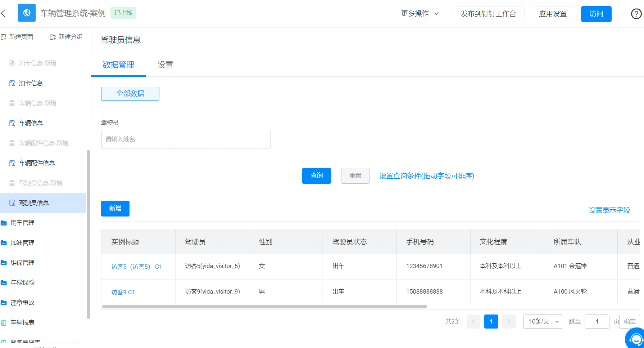
Task: Expand the 违章事故 folder group
Action: click(x=22, y=303)
